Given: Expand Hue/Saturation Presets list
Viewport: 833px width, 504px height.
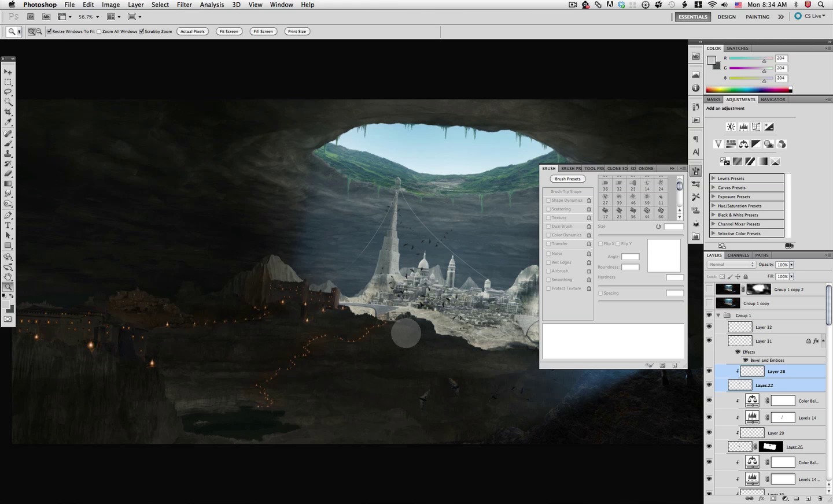Looking at the screenshot, I should pos(713,206).
